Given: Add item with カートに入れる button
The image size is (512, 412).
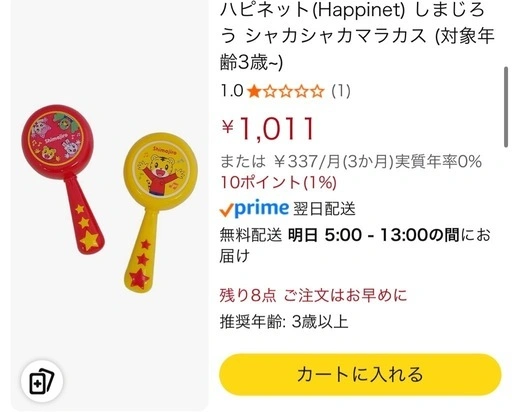Looking at the screenshot, I should tap(360, 375).
